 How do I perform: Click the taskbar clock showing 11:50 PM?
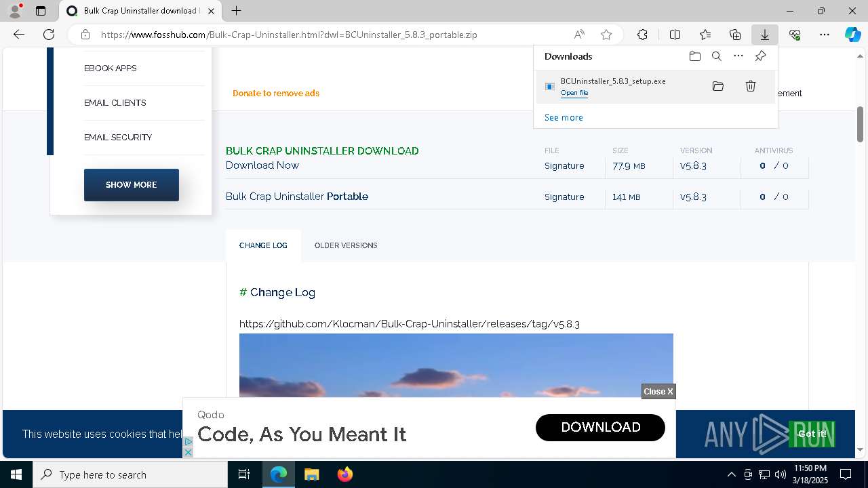click(x=810, y=474)
